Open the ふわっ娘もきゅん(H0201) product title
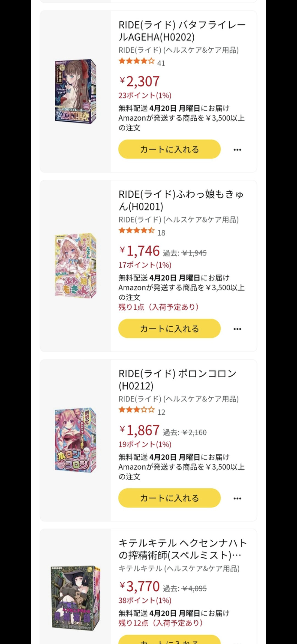The width and height of the screenshot is (297, 644). [x=181, y=200]
